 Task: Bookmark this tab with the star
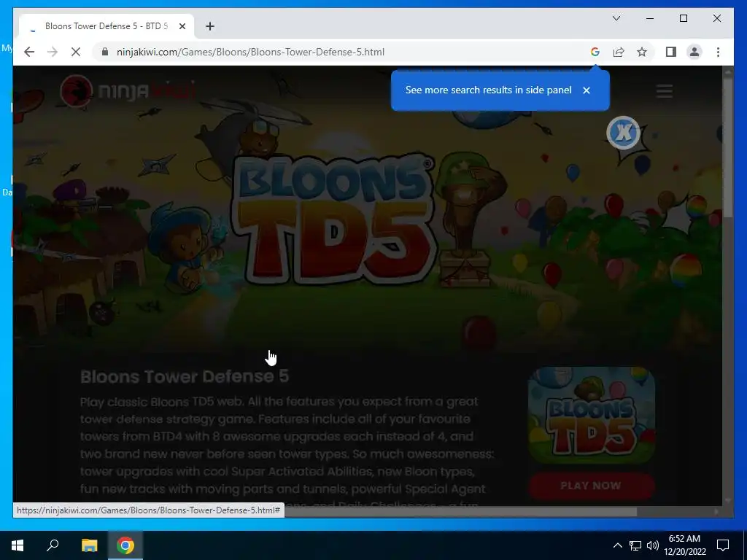642,52
